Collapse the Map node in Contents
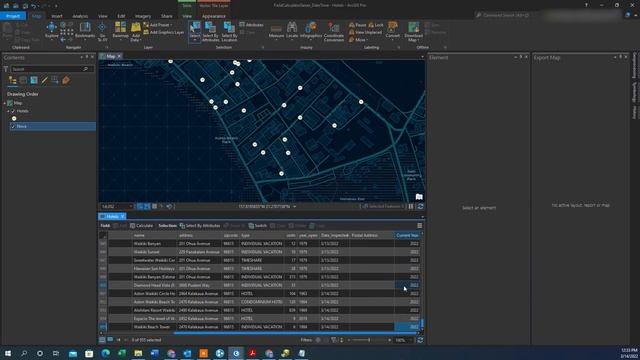Viewport: 640px width, 360px height. [5, 103]
